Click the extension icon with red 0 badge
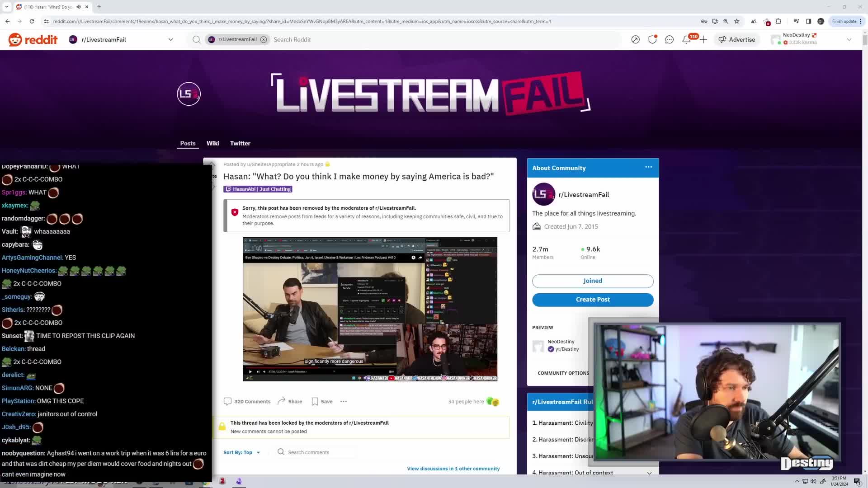This screenshot has height=488, width=868. pos(767,21)
